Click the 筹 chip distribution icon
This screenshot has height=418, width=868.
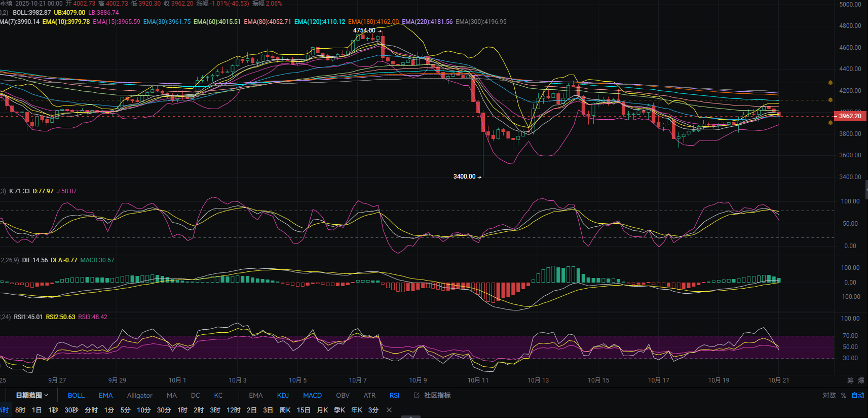coord(850,380)
